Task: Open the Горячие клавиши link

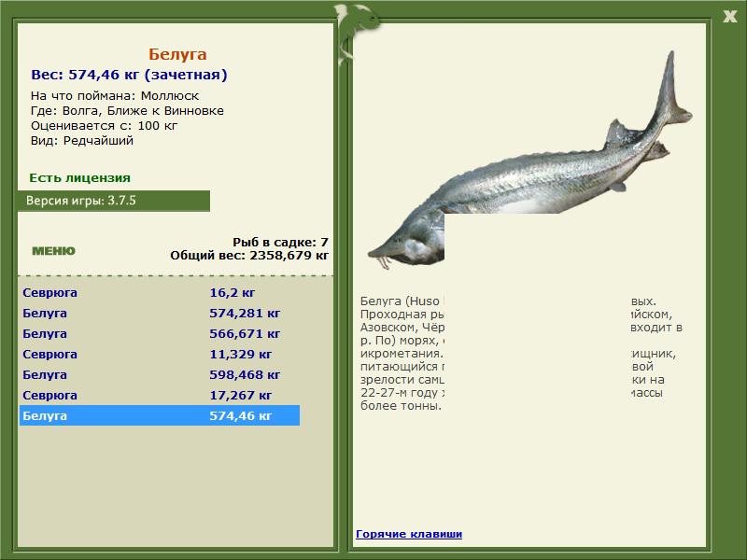Action: click(409, 534)
